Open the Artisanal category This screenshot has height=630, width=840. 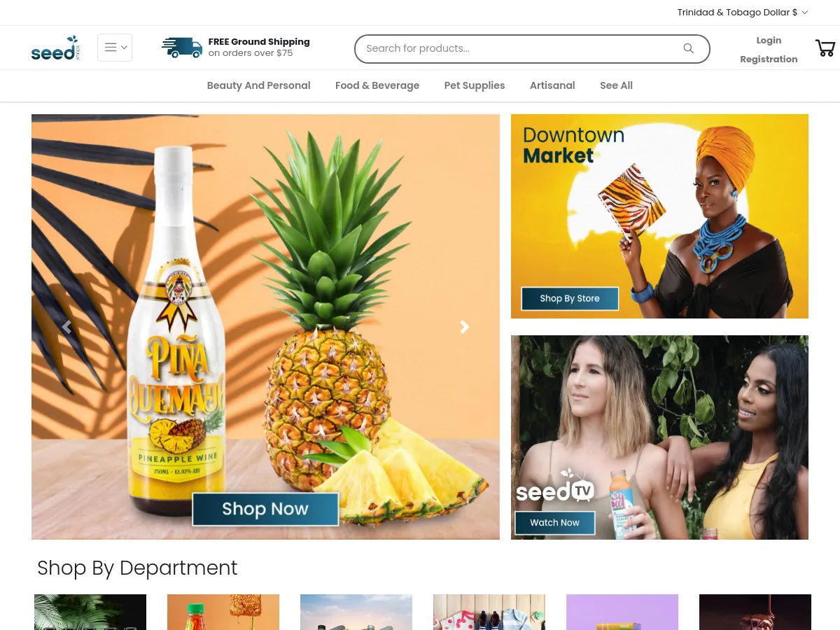[x=552, y=85]
